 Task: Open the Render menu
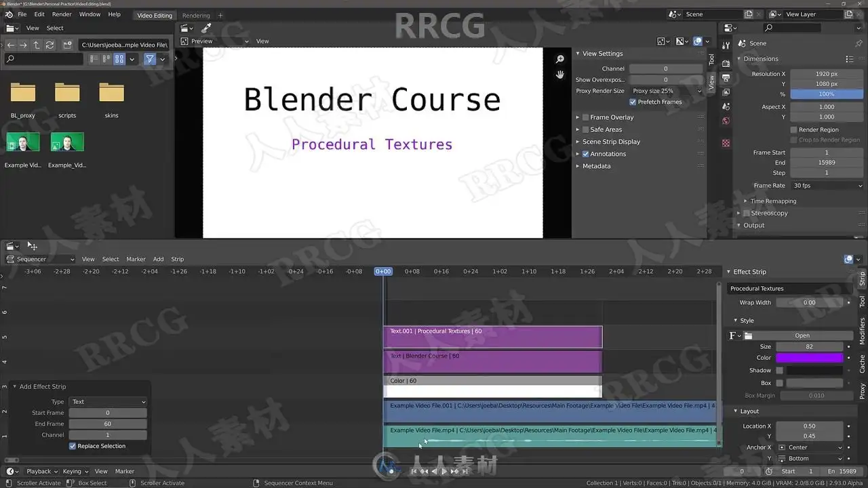pos(62,14)
